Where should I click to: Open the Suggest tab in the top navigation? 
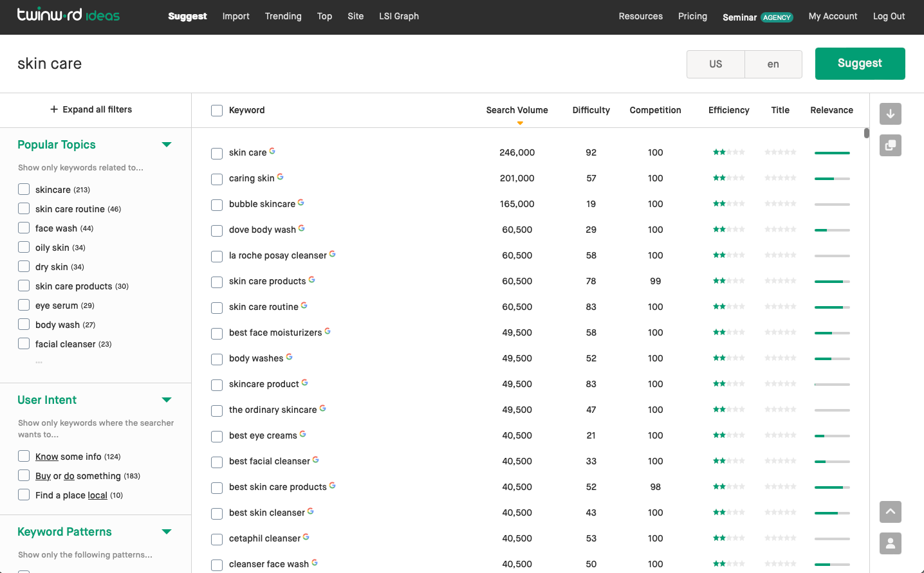click(187, 16)
